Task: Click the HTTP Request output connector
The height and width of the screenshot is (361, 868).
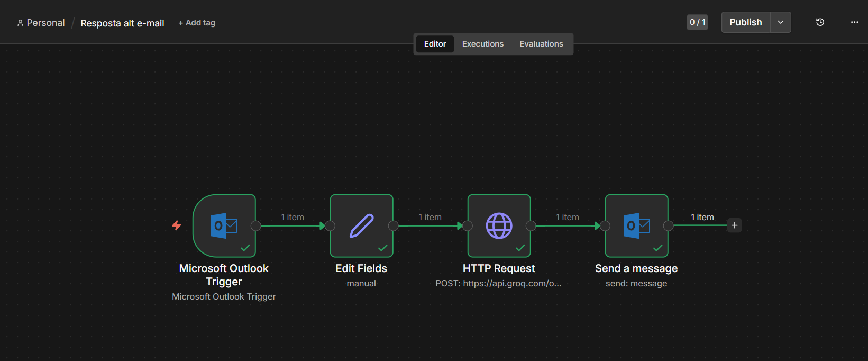Action: click(531, 226)
